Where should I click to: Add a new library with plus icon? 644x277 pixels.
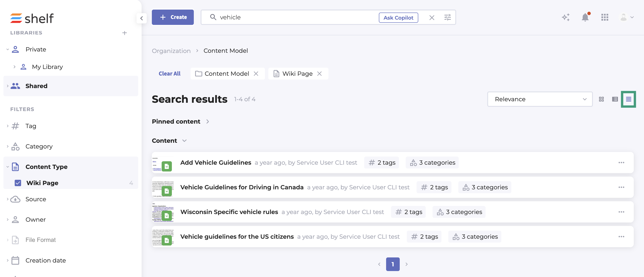point(125,33)
